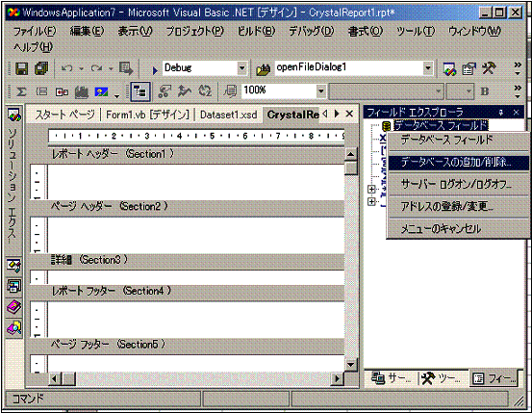The image size is (532, 413).
Task: Open the Properties window toolbar icon
Action: point(469,69)
